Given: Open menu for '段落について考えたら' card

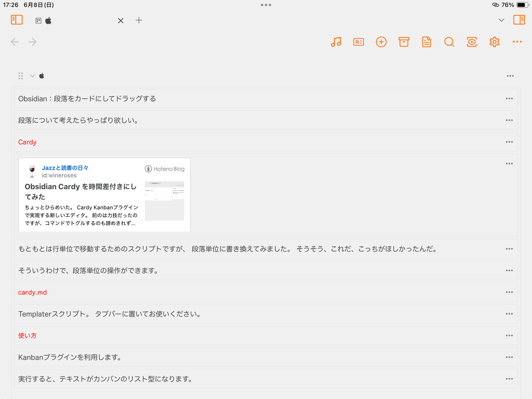Looking at the screenshot, I should pos(509,120).
